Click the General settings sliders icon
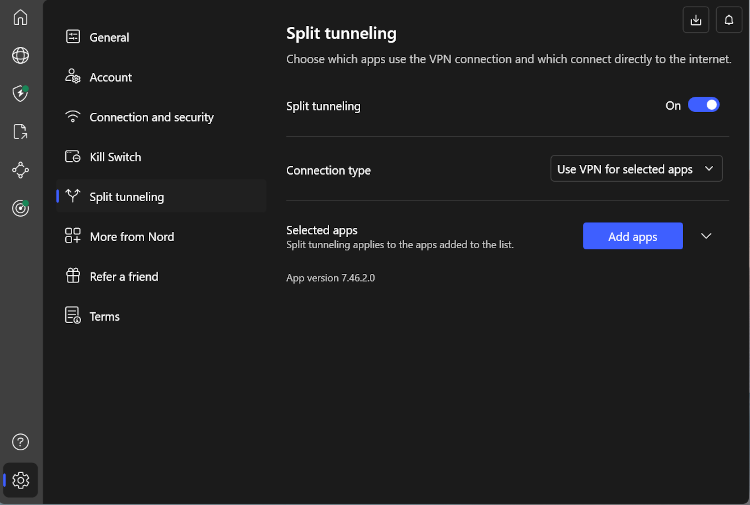 click(73, 36)
